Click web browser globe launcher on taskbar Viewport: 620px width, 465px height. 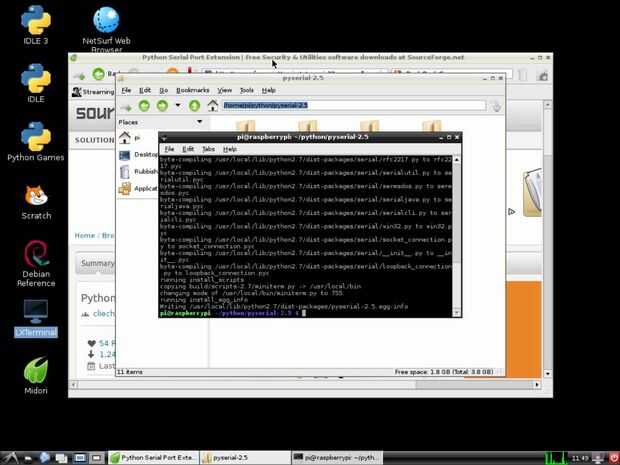coord(45,458)
